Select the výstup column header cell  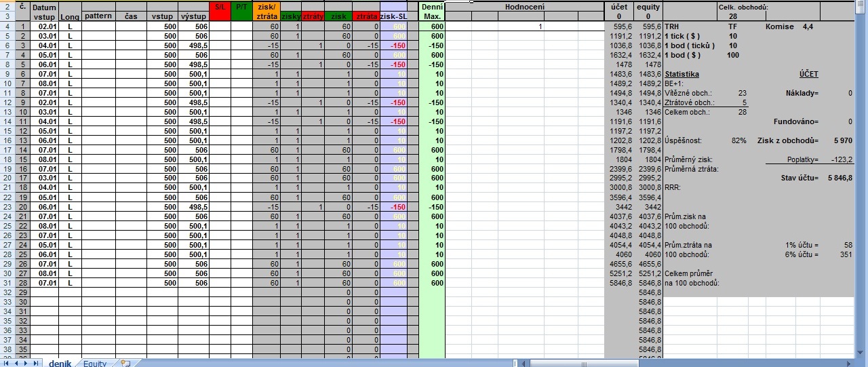pyautogui.click(x=193, y=16)
